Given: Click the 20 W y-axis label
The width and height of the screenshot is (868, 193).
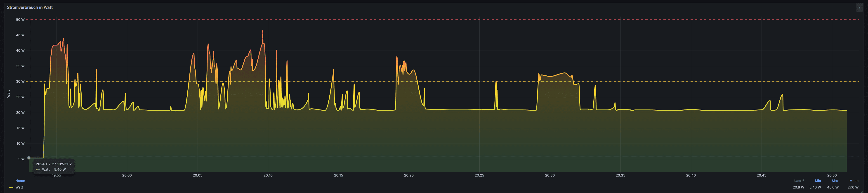Looking at the screenshot, I should tap(20, 113).
